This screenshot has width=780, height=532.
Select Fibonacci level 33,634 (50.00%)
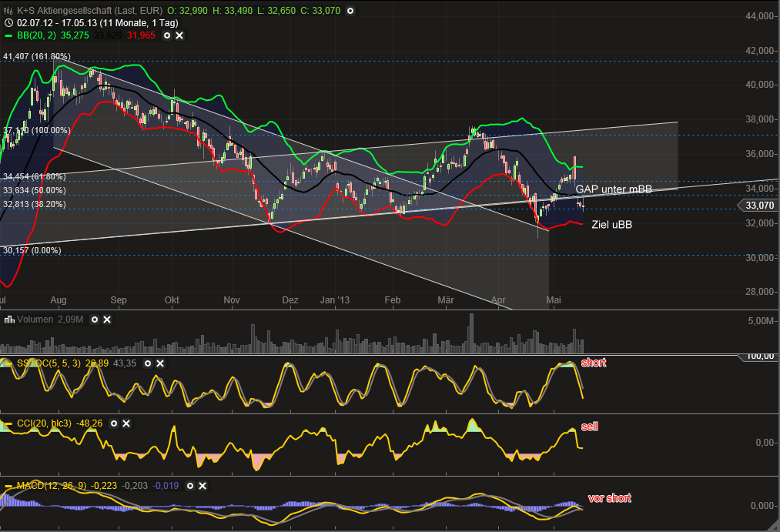(35, 190)
